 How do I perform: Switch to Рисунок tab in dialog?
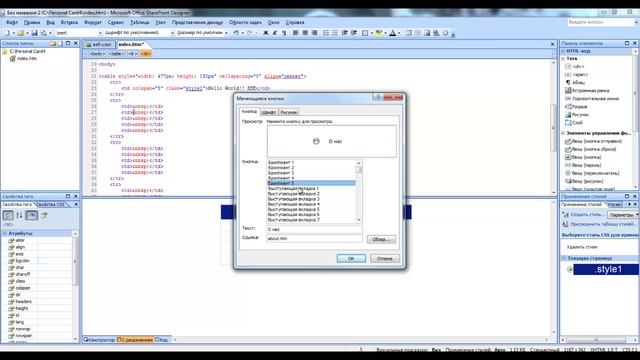[289, 112]
